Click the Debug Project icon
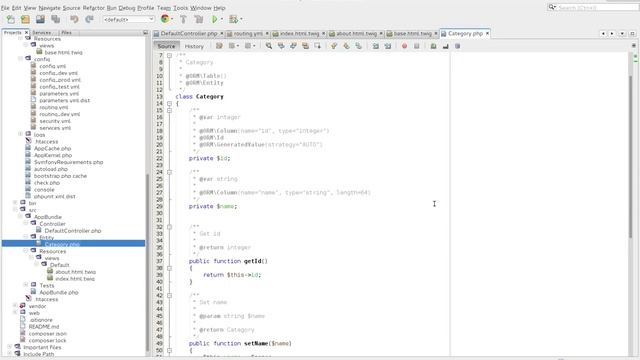640x360 pixels. coord(233,19)
